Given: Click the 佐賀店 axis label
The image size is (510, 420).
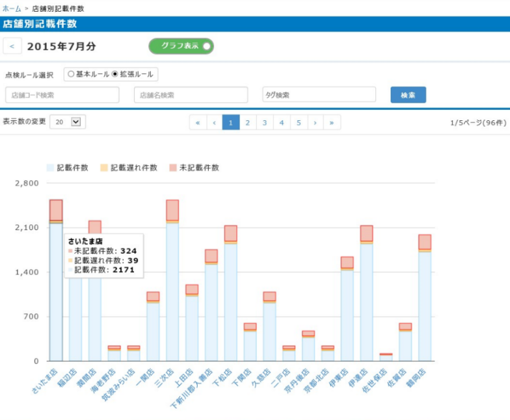Looking at the screenshot, I should point(397,377).
